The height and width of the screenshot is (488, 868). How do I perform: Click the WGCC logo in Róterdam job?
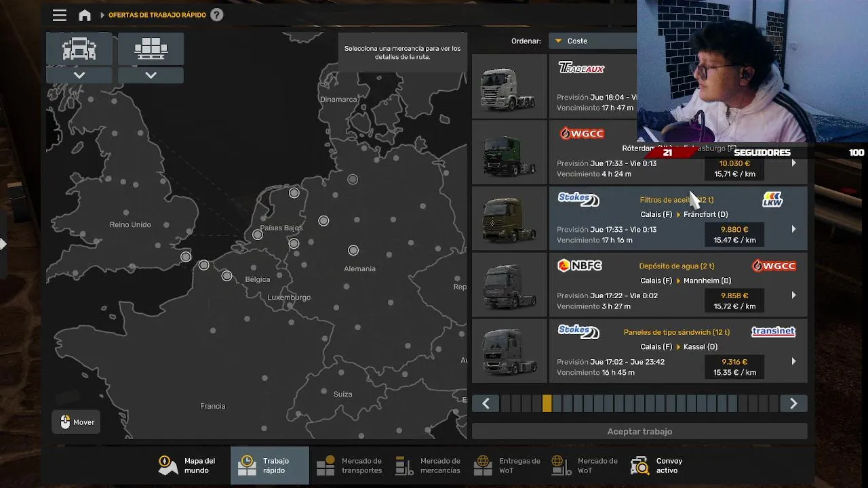(581, 134)
